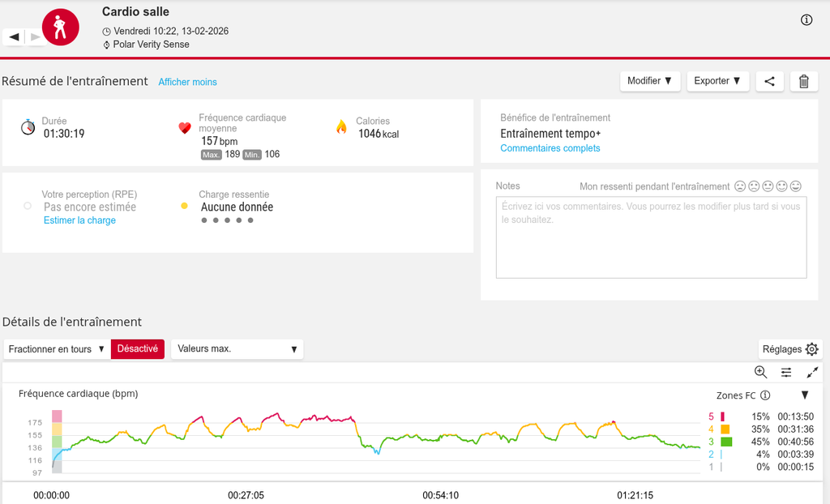Viewport: 830px width, 504px height.
Task: Go to previous training session arrow
Action: pyautogui.click(x=14, y=36)
